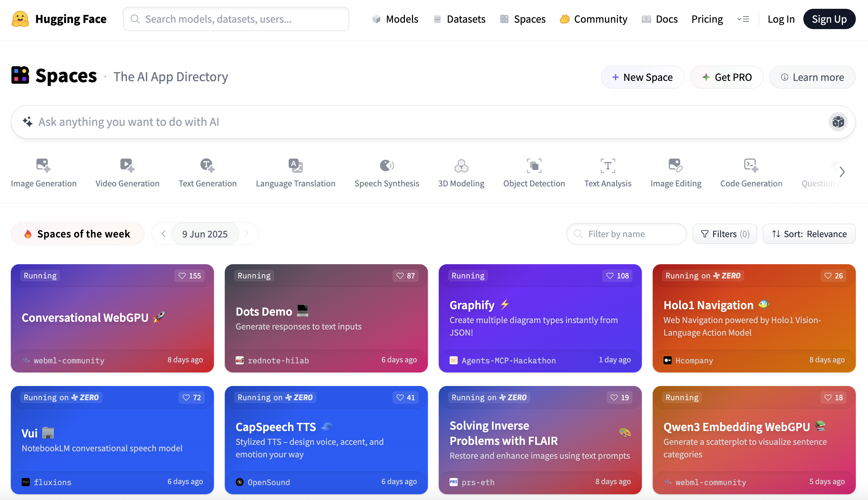Open the 9 Jun 2025 date selector
This screenshot has width=868, height=500.
(205, 234)
